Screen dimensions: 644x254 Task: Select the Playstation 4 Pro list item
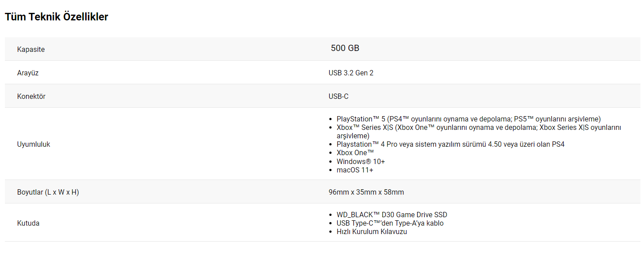tap(450, 144)
